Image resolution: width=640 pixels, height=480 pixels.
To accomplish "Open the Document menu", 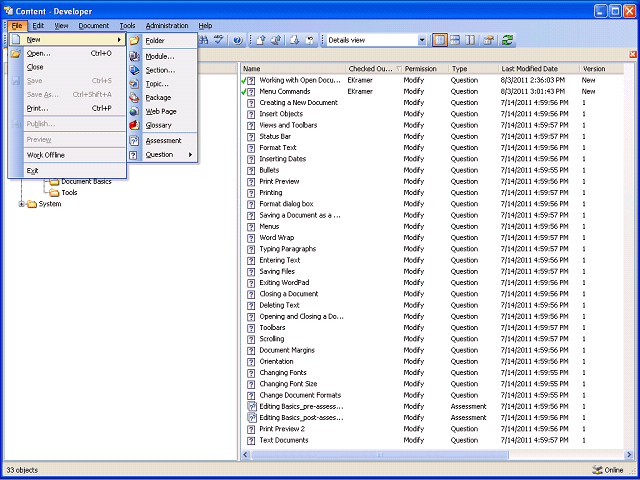I will (94, 26).
